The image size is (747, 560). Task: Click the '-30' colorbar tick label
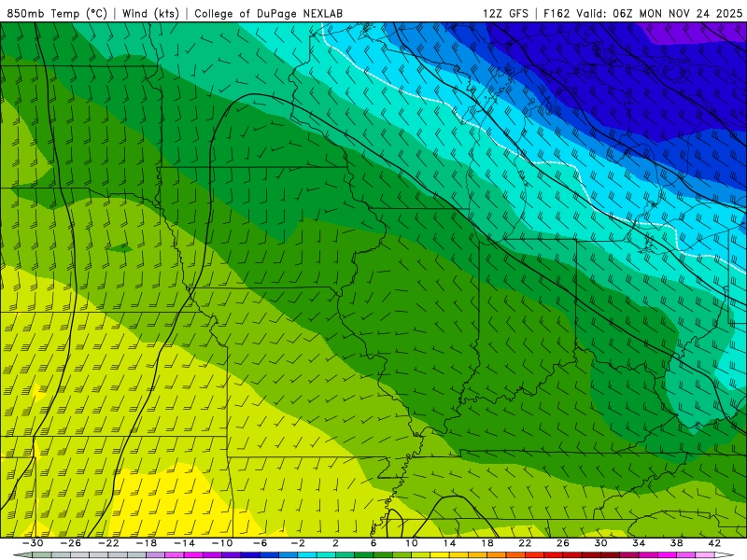(33, 543)
